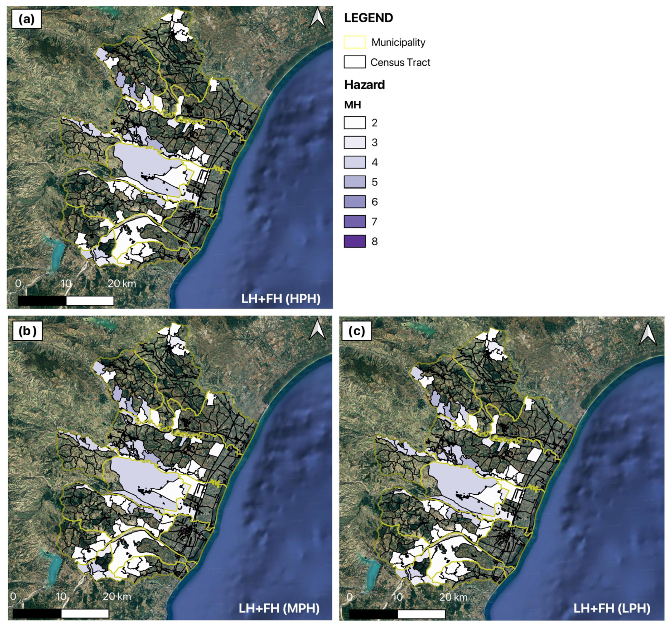Select the MH 4 hazard swatch
This screenshot has width=672, height=626.
pos(354,162)
